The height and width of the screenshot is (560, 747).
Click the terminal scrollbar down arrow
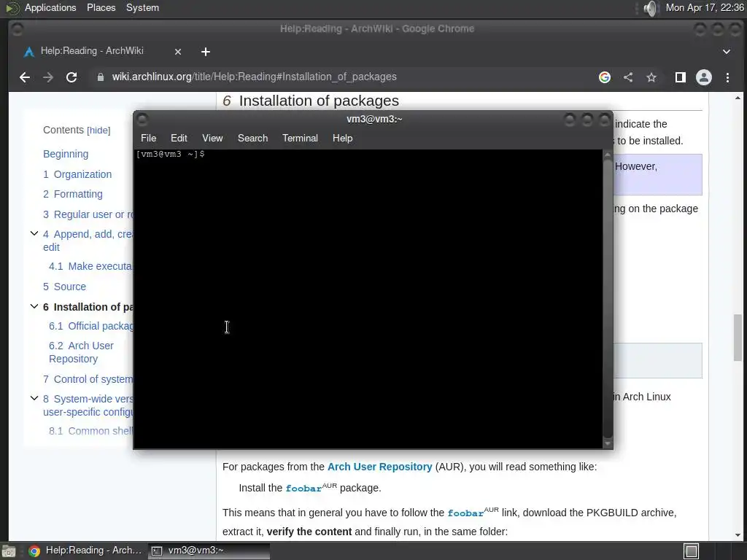[x=608, y=444]
